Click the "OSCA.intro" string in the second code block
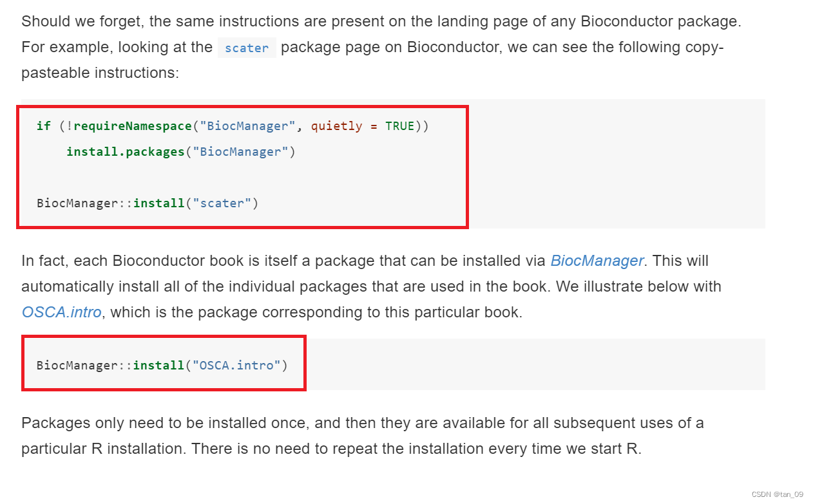The width and height of the screenshot is (813, 504). tap(236, 366)
